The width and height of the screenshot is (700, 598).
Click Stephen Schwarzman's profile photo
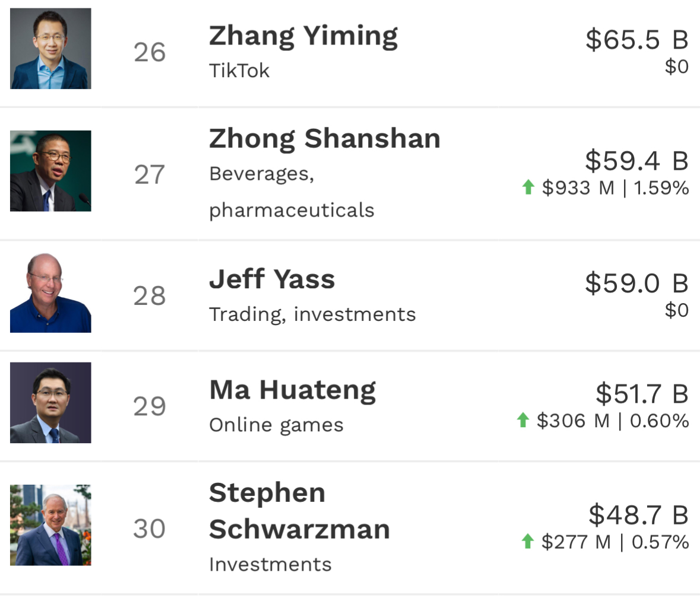[50, 525]
